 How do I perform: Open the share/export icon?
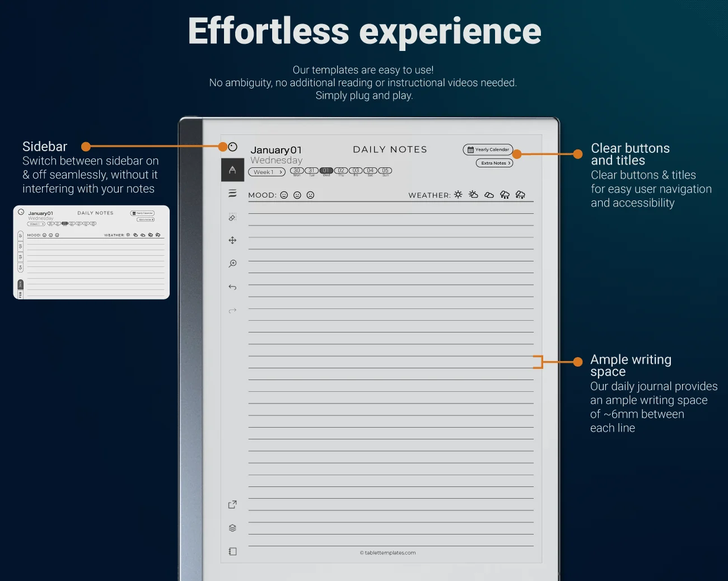point(232,504)
